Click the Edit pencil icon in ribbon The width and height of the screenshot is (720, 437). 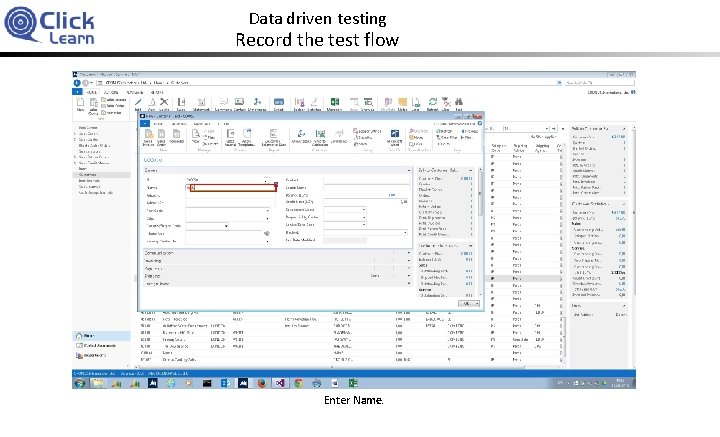click(x=140, y=100)
